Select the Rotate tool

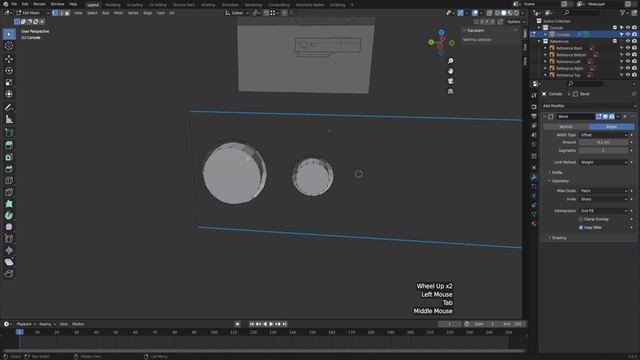9,71
